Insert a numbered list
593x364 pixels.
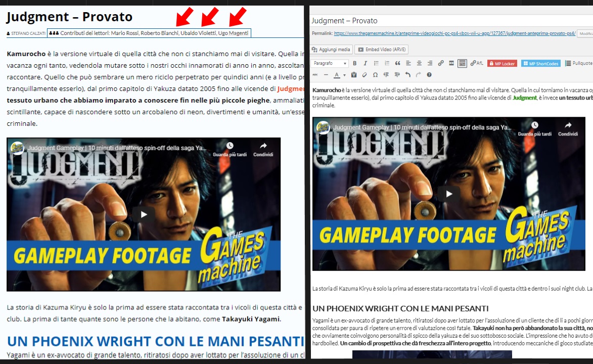tap(387, 63)
